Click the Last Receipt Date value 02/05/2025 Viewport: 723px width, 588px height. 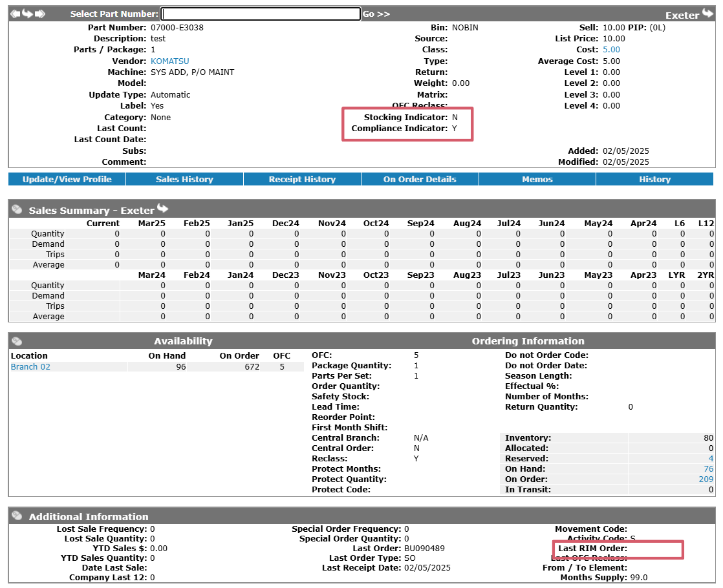point(427,568)
